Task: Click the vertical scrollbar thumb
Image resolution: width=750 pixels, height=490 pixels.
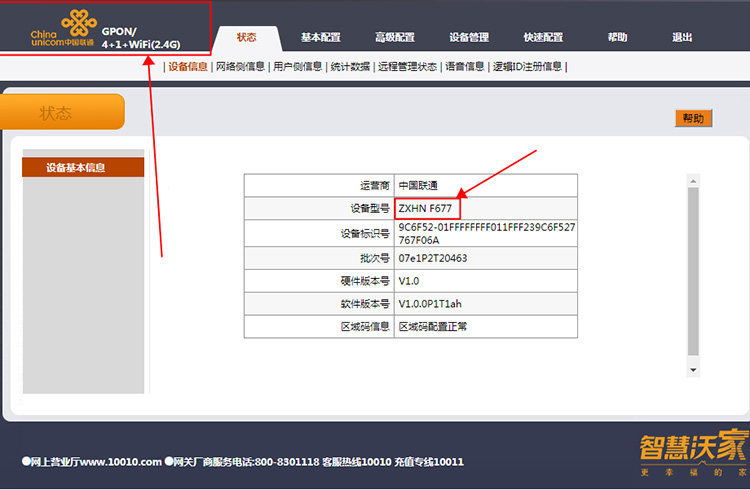Action: coord(693,271)
